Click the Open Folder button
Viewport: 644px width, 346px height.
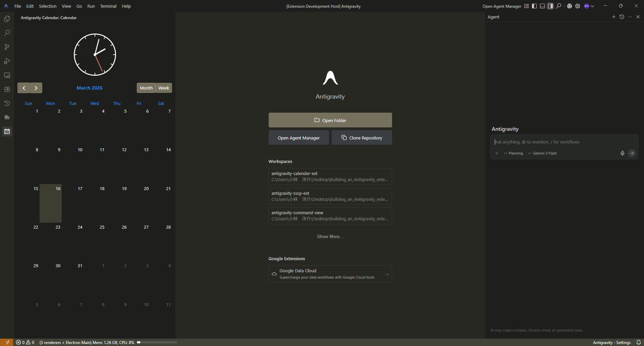click(x=330, y=120)
